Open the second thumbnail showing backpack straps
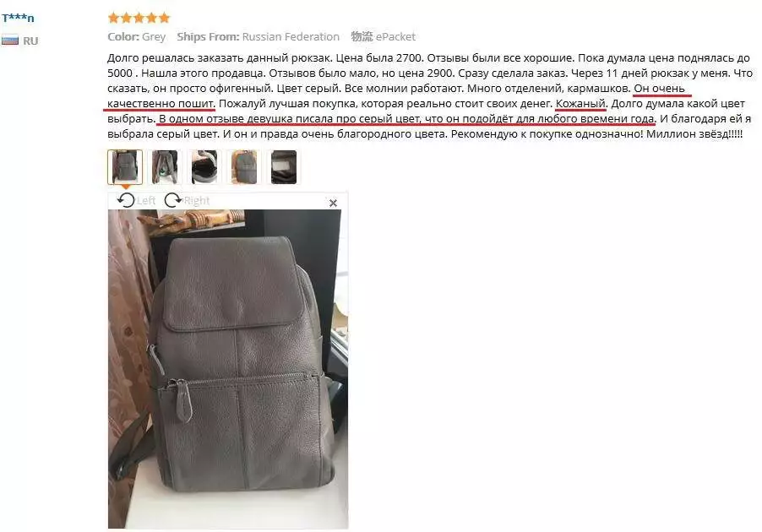The height and width of the screenshot is (532, 762). point(165,166)
